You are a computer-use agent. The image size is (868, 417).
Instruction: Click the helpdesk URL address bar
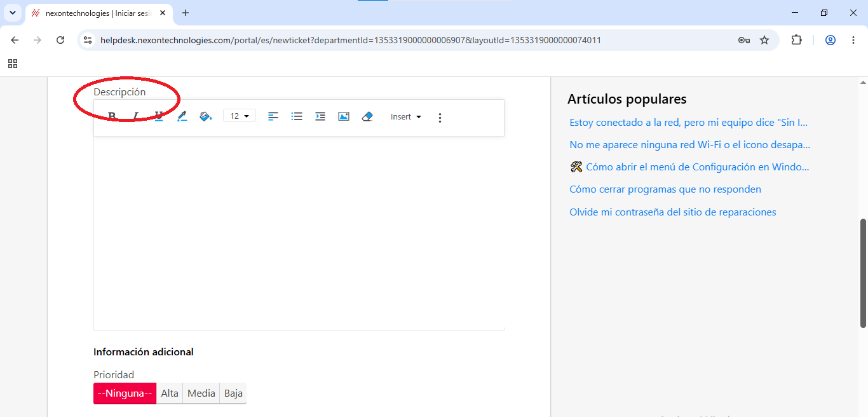coord(351,40)
